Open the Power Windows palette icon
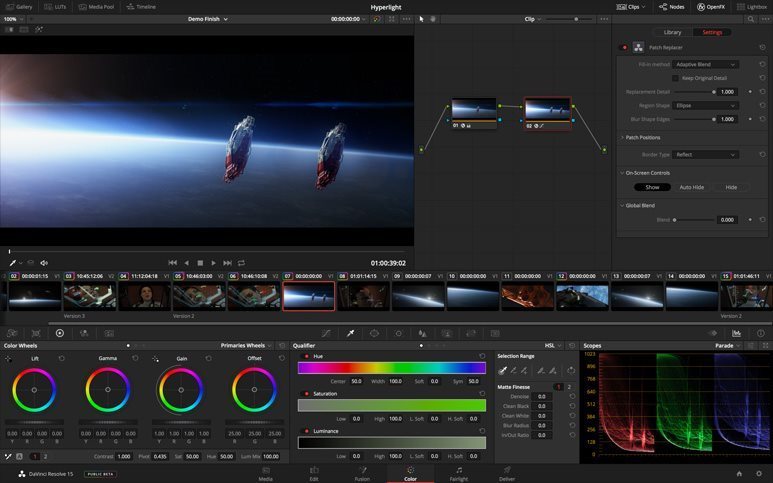The width and height of the screenshot is (773, 483). [x=374, y=333]
